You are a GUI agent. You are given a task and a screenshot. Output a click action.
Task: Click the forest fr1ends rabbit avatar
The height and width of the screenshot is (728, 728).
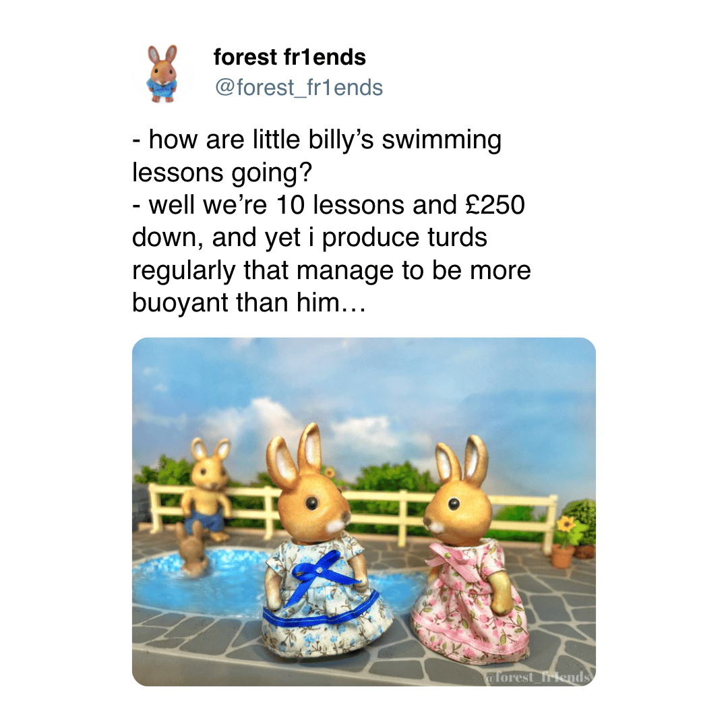[162, 73]
